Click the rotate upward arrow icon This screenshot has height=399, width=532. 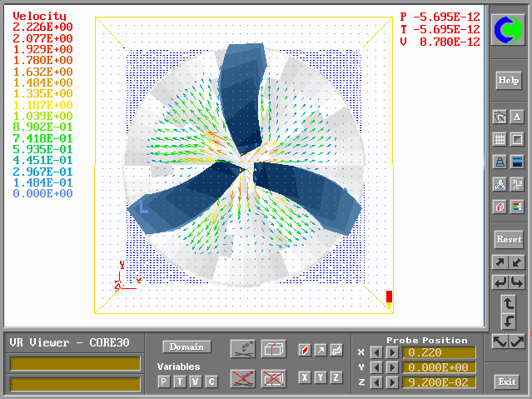508,303
